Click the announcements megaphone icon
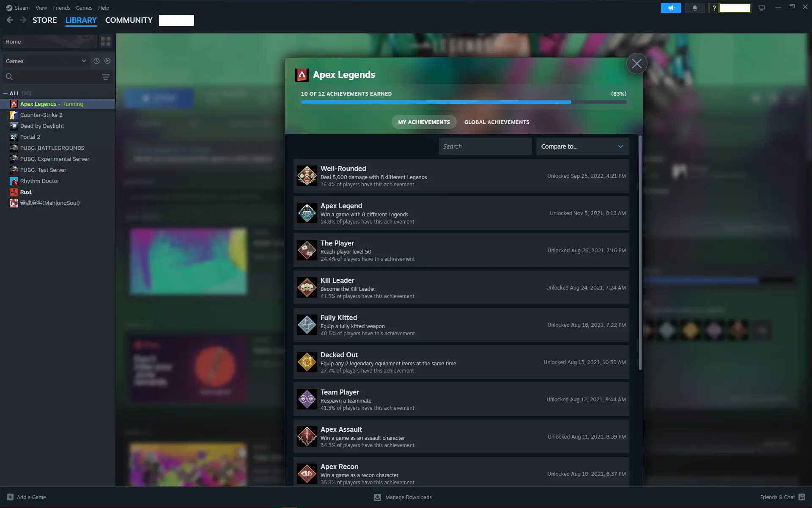The width and height of the screenshot is (812, 508). pyautogui.click(x=671, y=8)
